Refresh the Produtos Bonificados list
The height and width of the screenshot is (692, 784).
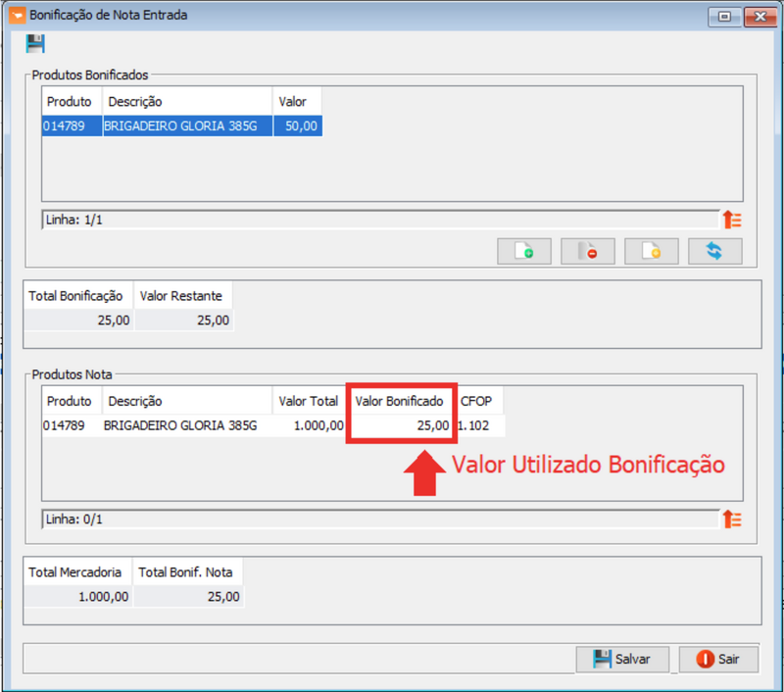(x=714, y=251)
